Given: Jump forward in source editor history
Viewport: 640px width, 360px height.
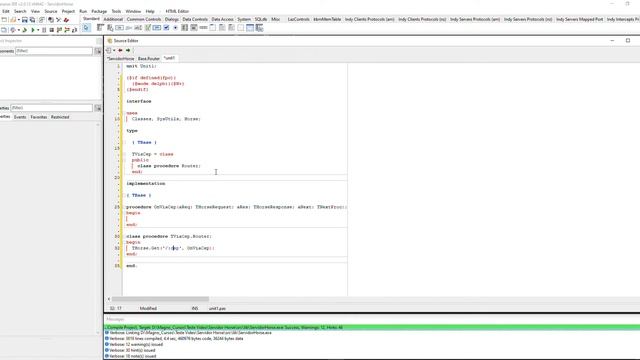Looking at the screenshot, I should pyautogui.click(x=128, y=50).
